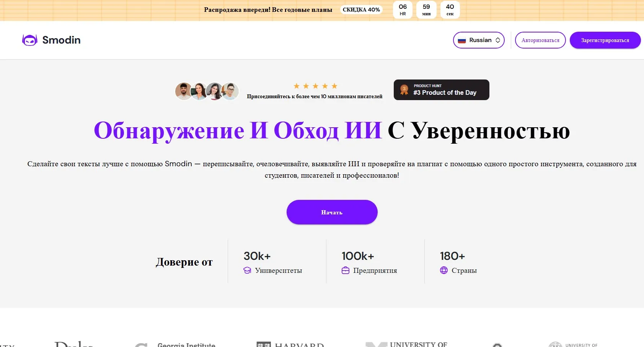Image resolution: width=644 pixels, height=347 pixels.
Task: Click the 100k+ enterprises figure
Action: point(358,256)
